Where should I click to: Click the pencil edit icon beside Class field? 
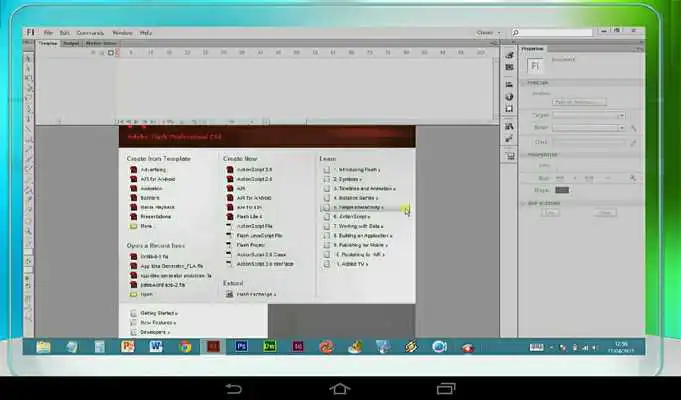tap(633, 142)
